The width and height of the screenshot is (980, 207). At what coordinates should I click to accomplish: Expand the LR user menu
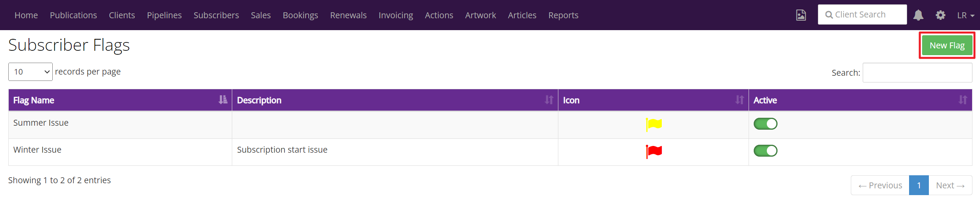coord(966,15)
